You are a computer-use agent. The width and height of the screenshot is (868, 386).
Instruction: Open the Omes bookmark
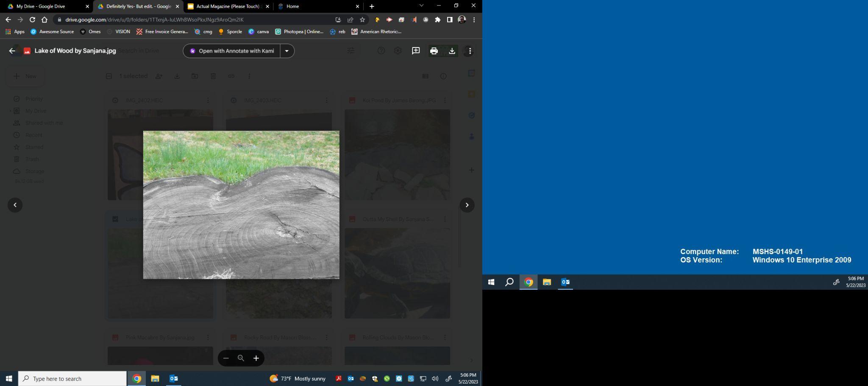coord(90,32)
